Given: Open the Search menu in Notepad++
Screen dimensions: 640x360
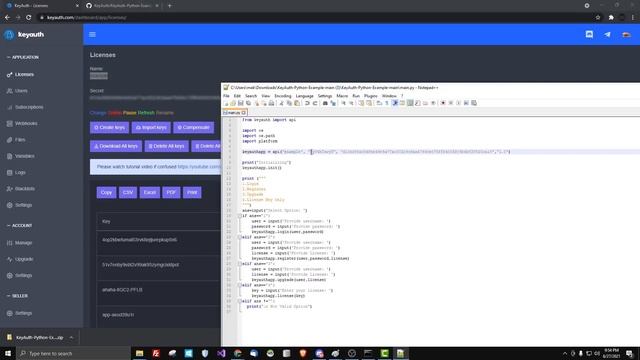Looking at the screenshot, I should tap(251, 96).
